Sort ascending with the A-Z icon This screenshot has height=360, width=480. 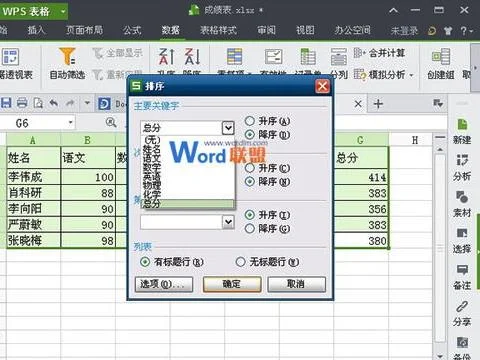pyautogui.click(x=166, y=56)
